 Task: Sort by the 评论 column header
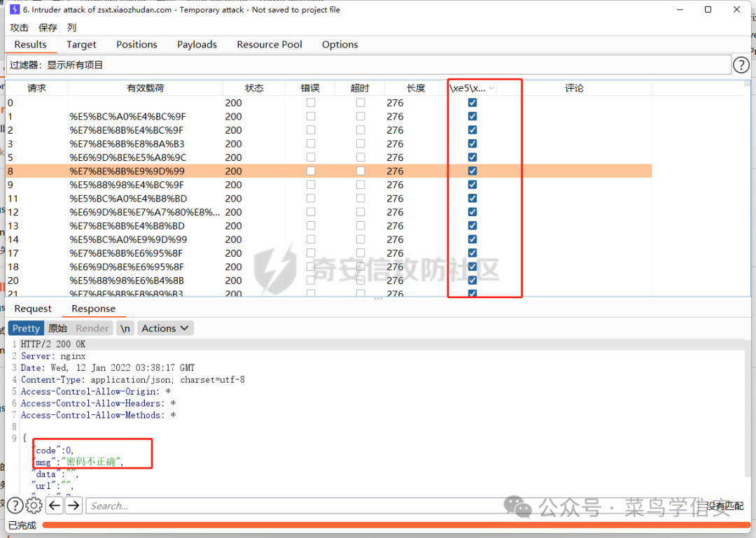click(x=574, y=87)
